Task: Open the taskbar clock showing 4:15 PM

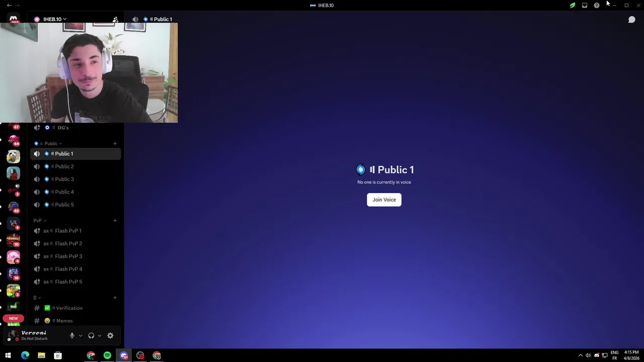Action: tap(631, 355)
